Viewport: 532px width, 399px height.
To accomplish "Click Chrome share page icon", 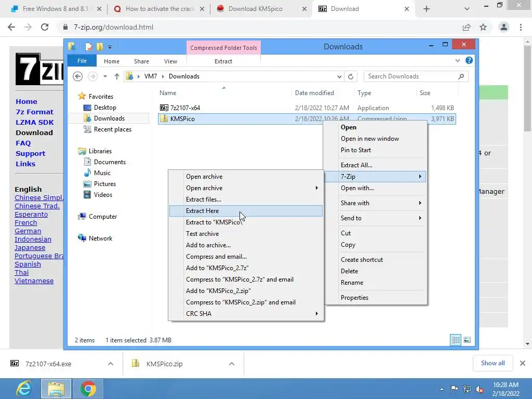I will point(467,27).
